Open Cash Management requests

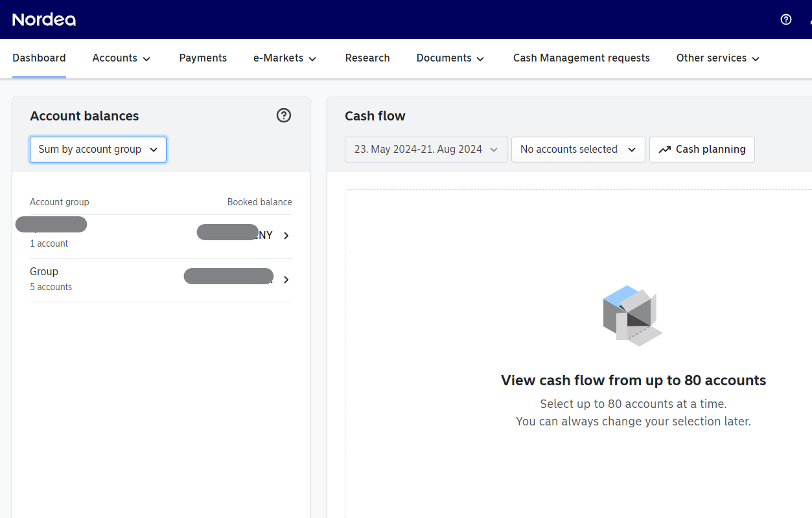point(581,58)
